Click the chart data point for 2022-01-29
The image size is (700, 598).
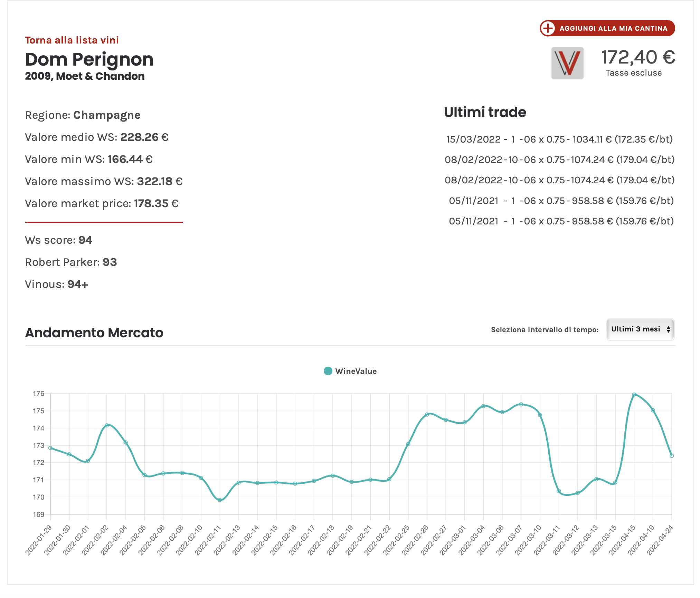click(x=50, y=448)
